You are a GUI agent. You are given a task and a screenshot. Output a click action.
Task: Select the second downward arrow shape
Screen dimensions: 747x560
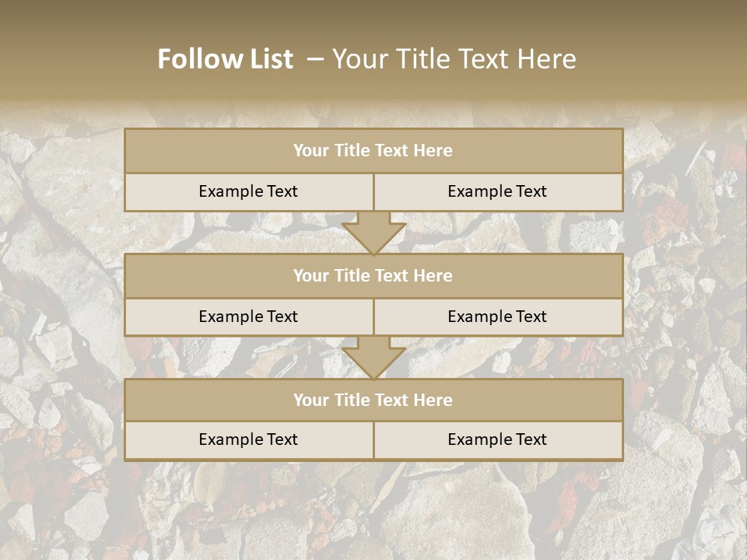[374, 358]
